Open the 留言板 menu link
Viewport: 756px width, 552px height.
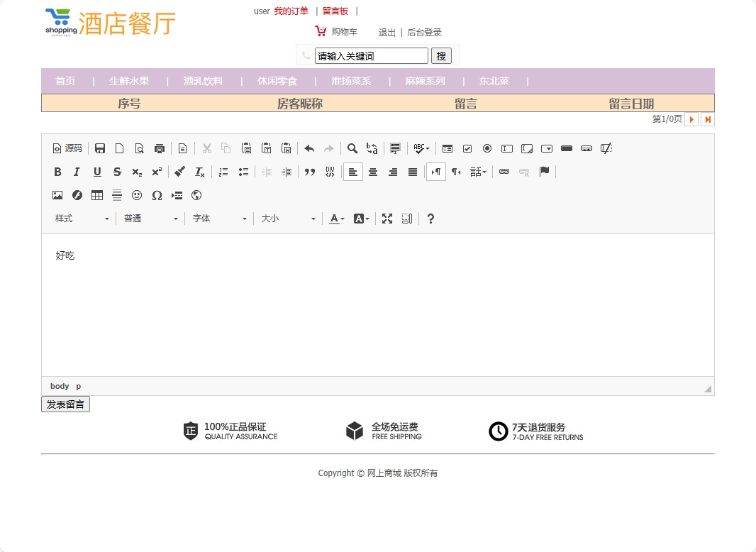click(335, 11)
